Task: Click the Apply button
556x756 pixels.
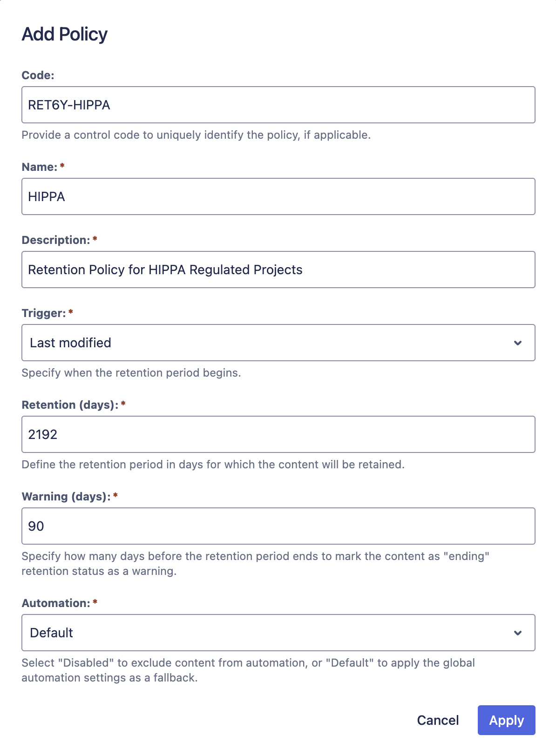Action: pyautogui.click(x=506, y=720)
